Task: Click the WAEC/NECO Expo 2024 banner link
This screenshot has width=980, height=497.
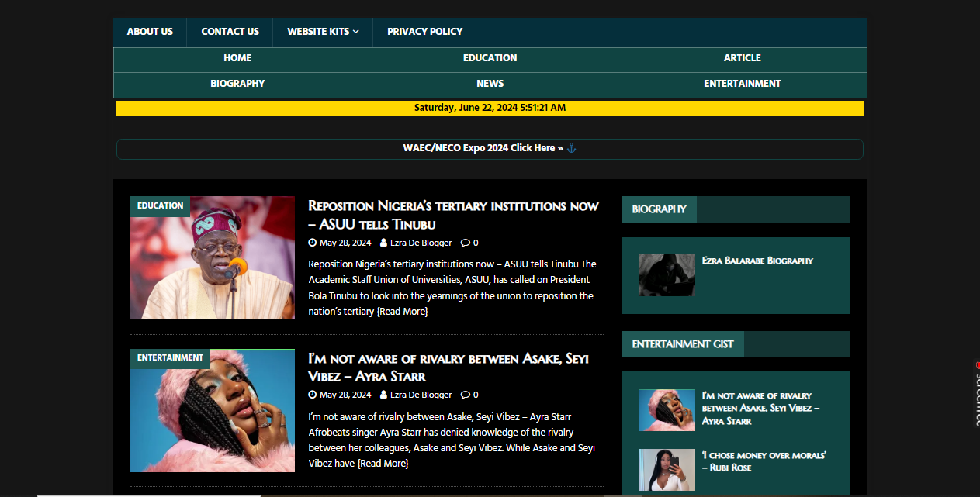Action: 479,148
